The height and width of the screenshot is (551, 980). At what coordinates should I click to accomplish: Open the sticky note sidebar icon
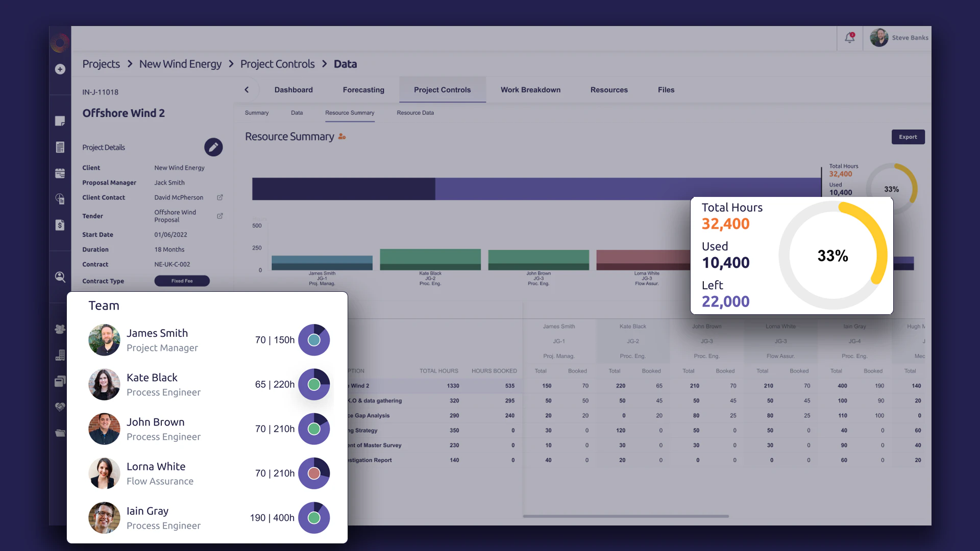(60, 121)
